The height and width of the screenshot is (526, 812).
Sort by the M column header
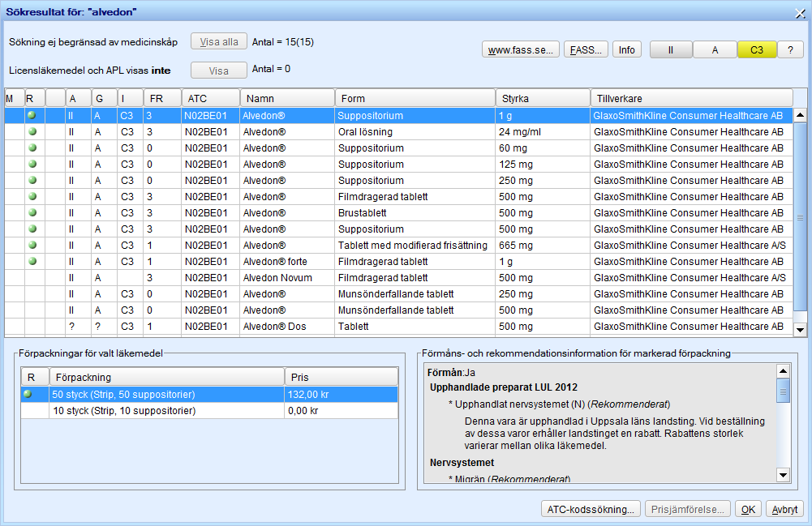(x=15, y=98)
